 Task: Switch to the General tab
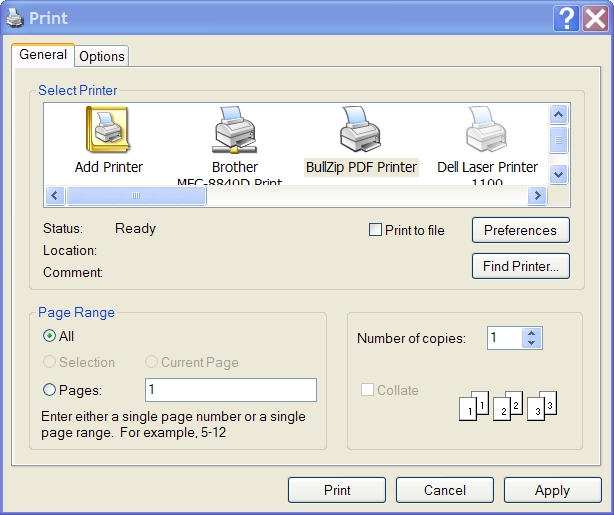tap(43, 54)
